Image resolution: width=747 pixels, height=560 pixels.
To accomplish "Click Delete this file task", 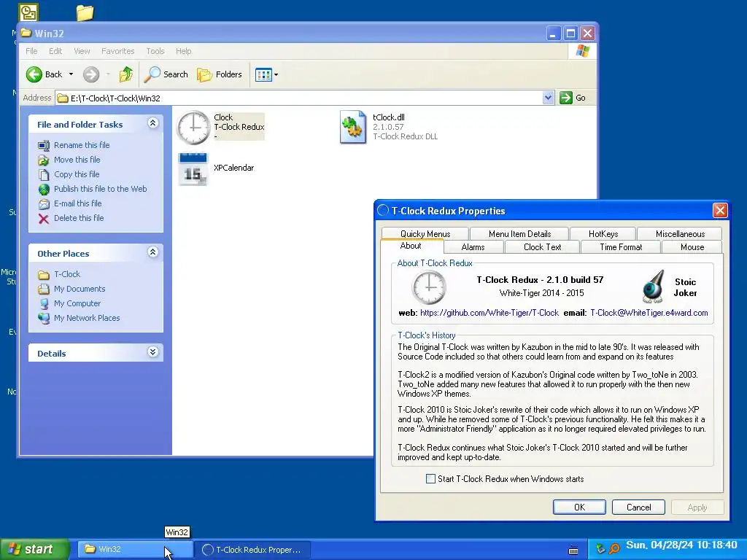I will pos(79,218).
